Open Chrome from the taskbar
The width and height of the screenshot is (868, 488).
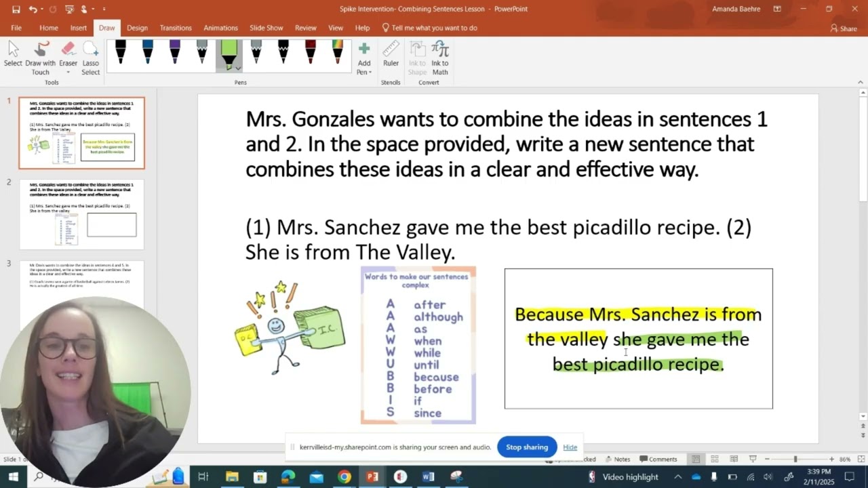coord(344,476)
